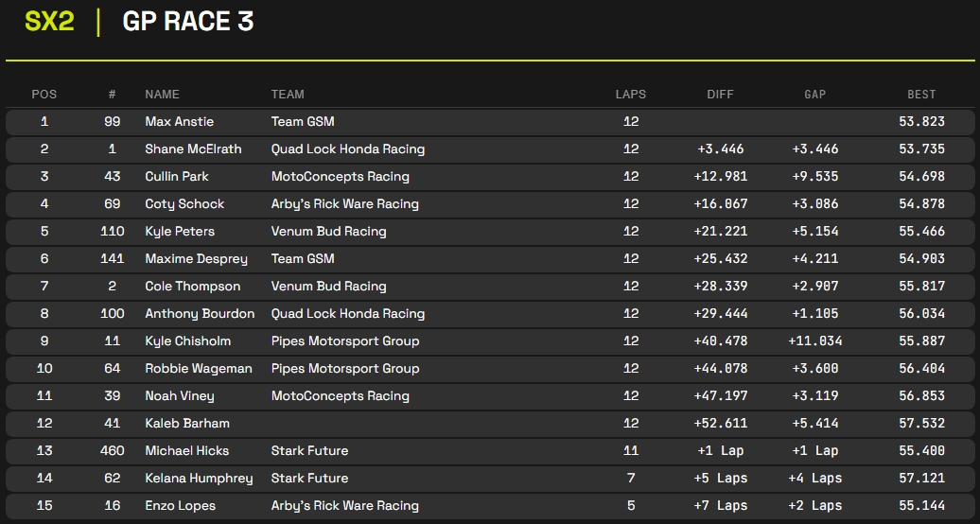Select Enzo Lopes in last position

point(180,506)
